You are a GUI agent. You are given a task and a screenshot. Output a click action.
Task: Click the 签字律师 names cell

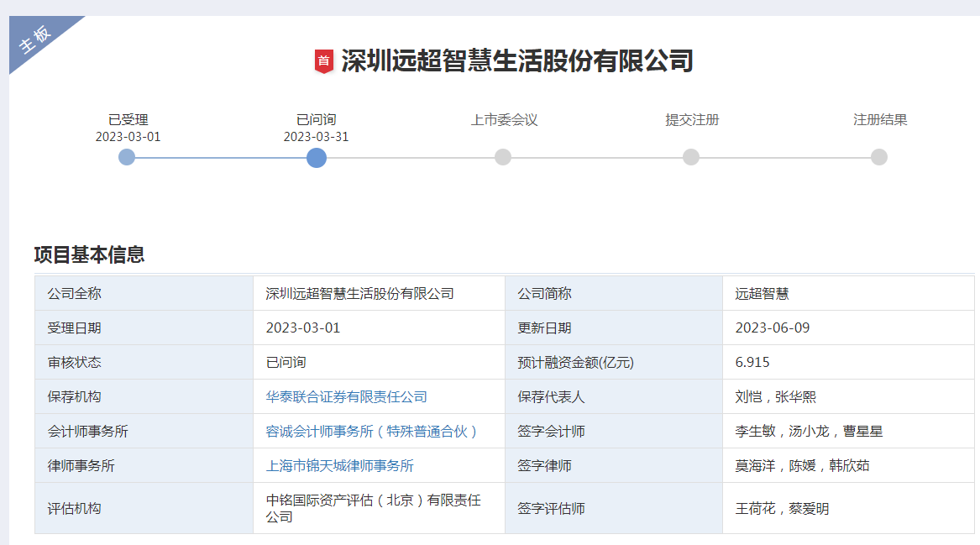(802, 465)
